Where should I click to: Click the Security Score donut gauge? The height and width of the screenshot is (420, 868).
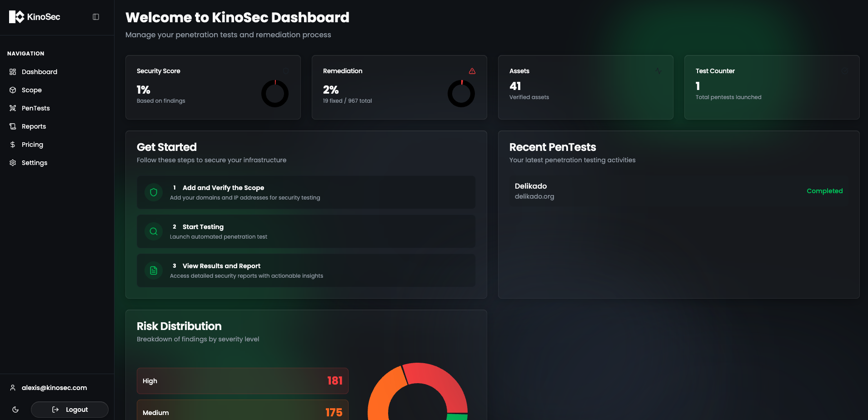coord(275,94)
